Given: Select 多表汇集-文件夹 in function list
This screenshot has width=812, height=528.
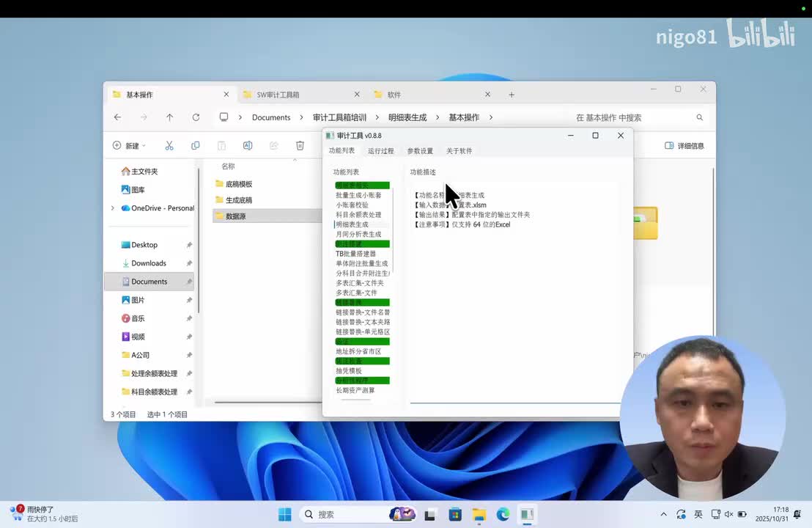Looking at the screenshot, I should [360, 283].
